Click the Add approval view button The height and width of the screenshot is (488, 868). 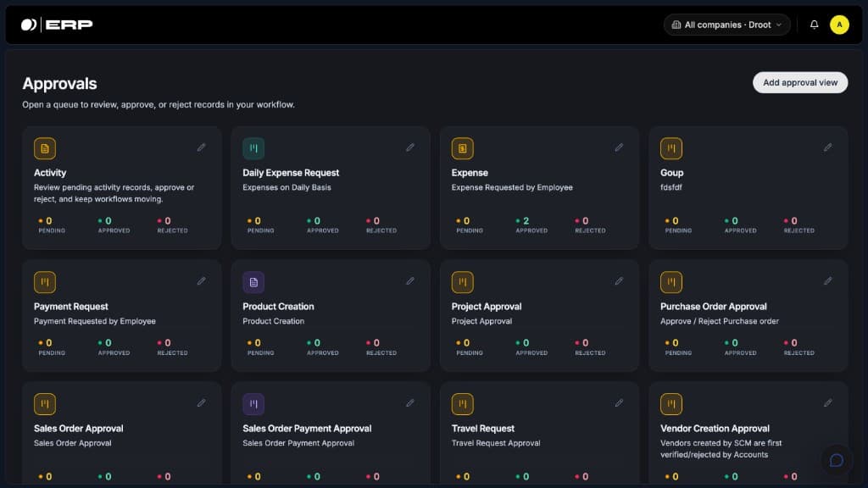click(800, 82)
